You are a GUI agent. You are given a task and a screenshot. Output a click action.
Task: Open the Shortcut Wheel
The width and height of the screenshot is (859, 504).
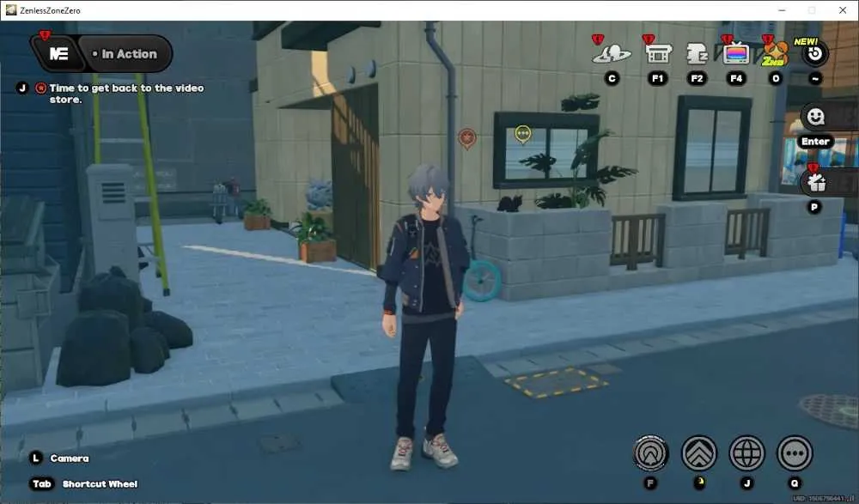(101, 483)
